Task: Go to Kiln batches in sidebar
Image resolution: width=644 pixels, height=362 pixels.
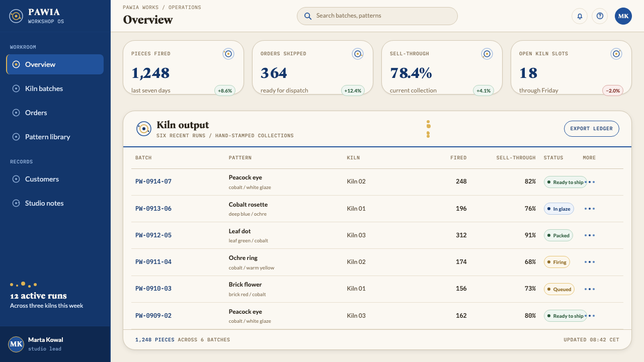Action: pyautogui.click(x=55, y=88)
